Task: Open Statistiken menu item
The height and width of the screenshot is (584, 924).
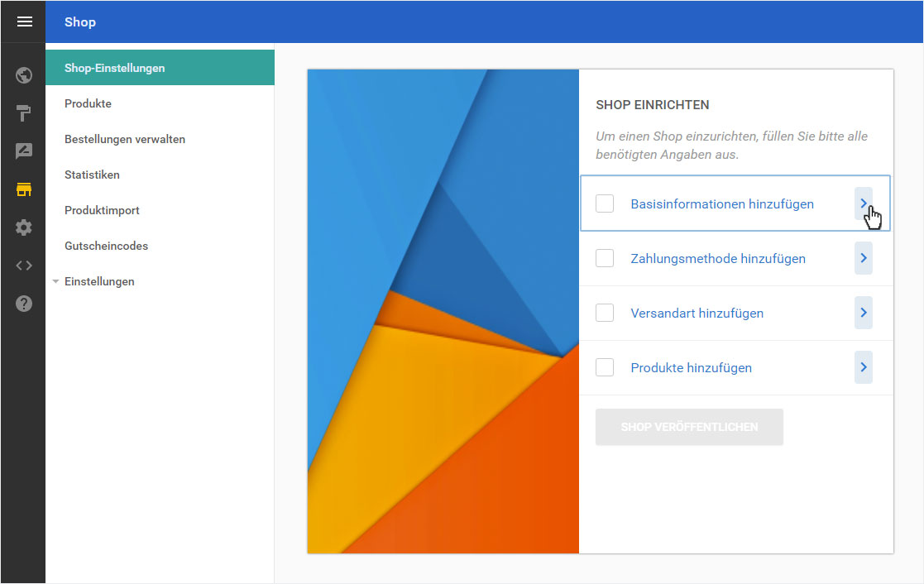Action: tap(160, 175)
